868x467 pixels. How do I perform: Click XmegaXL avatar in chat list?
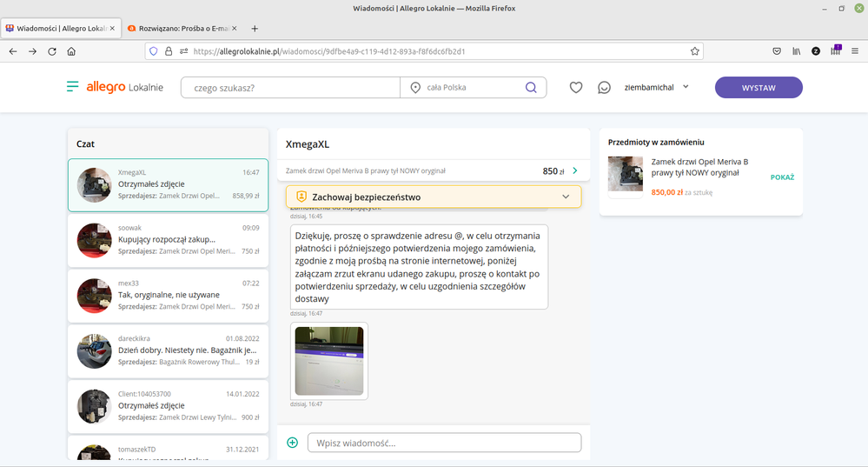[94, 185]
